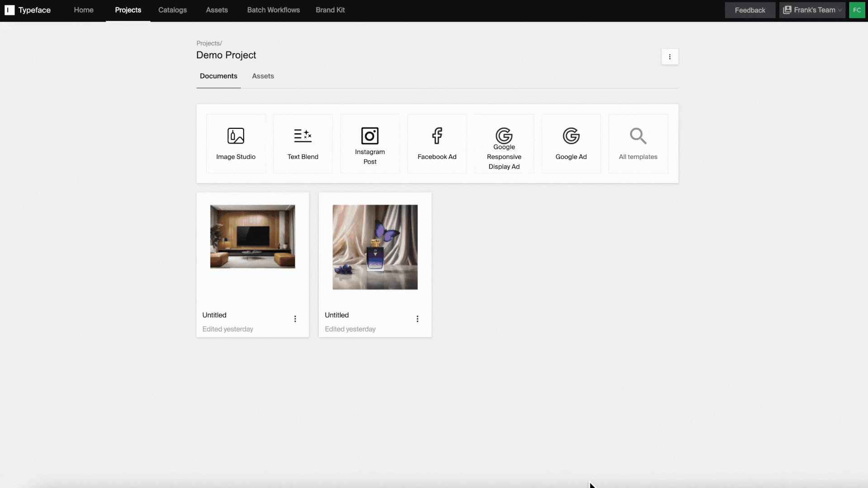Create a Facebook Ad document
Viewport: 868px width, 488px height.
pos(437,144)
